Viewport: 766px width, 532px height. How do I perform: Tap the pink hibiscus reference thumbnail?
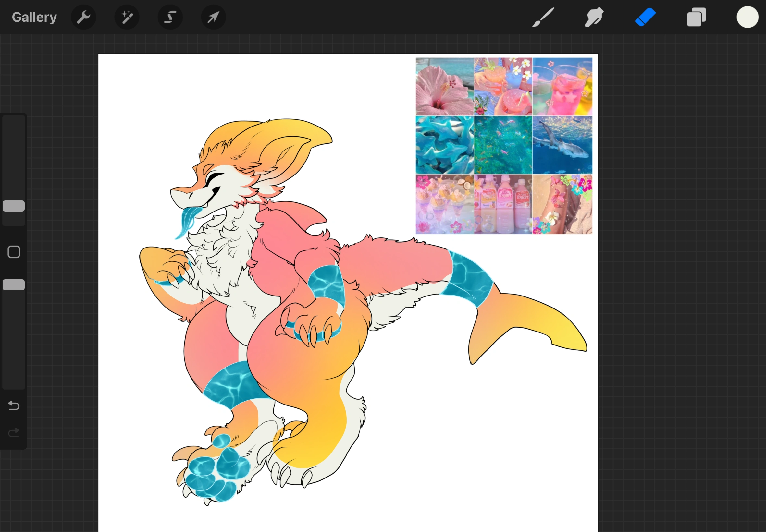pyautogui.click(x=444, y=87)
